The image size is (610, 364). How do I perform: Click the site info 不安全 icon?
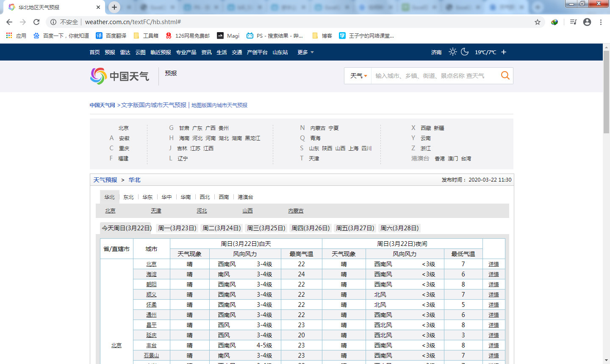pos(53,22)
